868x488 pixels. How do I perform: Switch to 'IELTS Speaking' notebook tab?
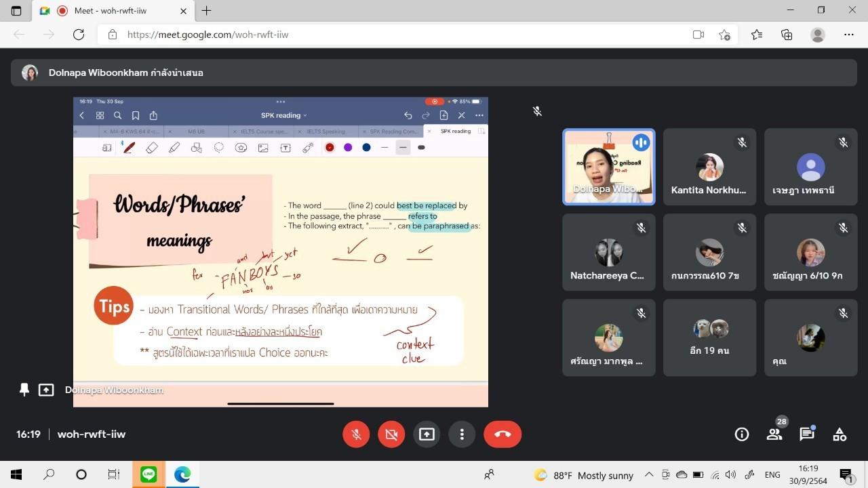coord(325,131)
